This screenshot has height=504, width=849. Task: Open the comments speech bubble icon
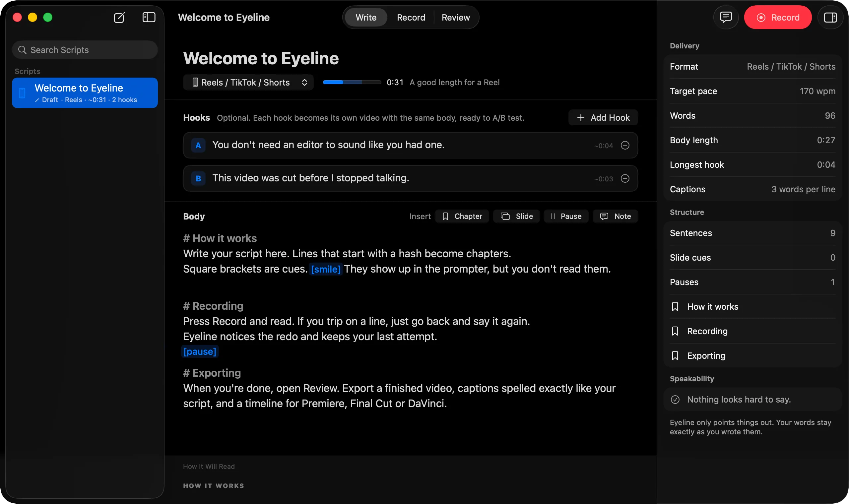point(726,17)
